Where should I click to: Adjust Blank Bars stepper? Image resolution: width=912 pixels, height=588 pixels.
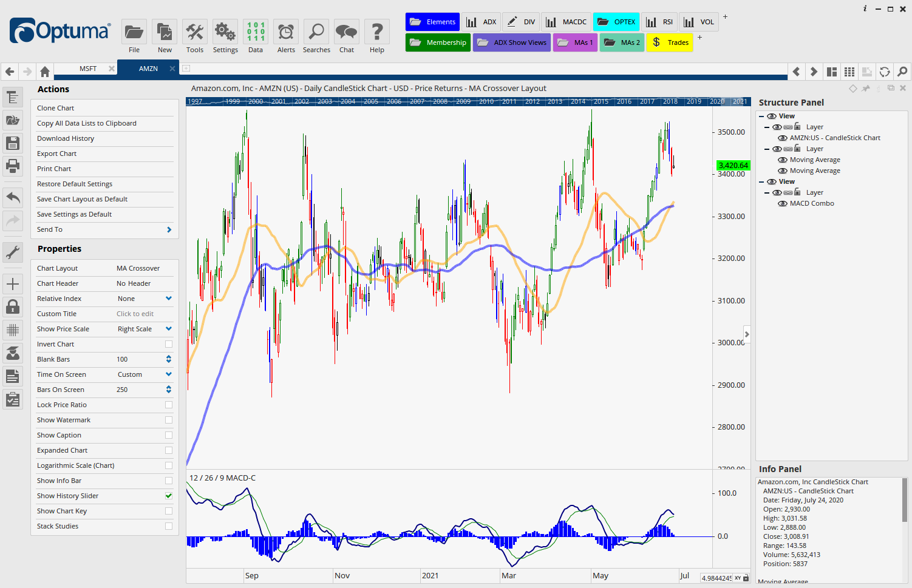169,359
